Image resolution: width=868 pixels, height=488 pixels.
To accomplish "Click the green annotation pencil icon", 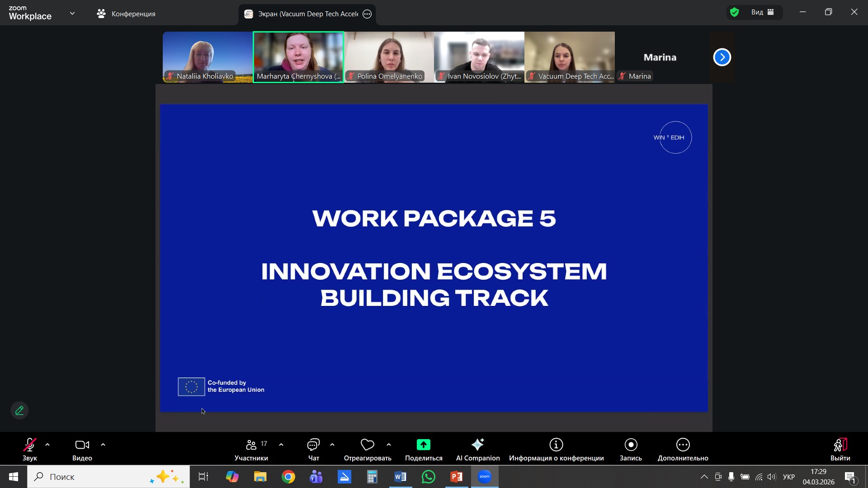I will pos(19,410).
